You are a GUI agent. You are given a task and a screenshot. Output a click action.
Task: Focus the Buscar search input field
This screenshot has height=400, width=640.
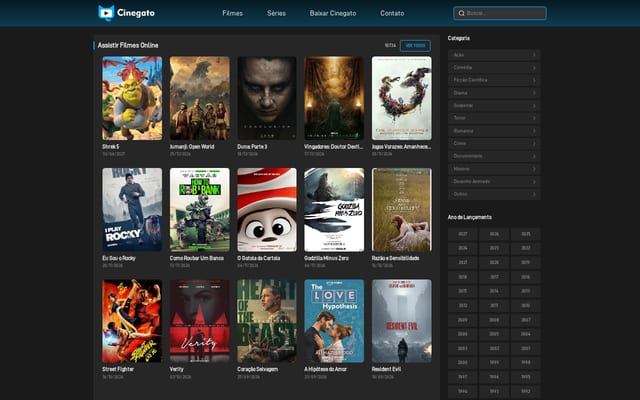[x=500, y=13]
